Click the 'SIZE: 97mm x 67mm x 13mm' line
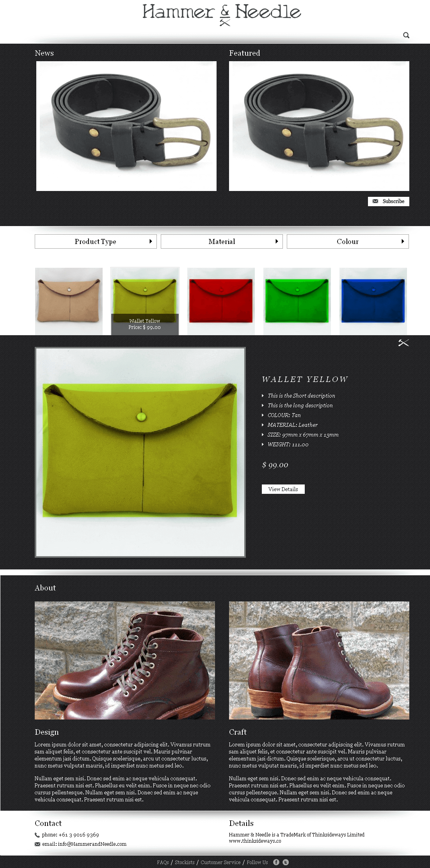Image resolution: width=430 pixels, height=868 pixels. click(303, 435)
